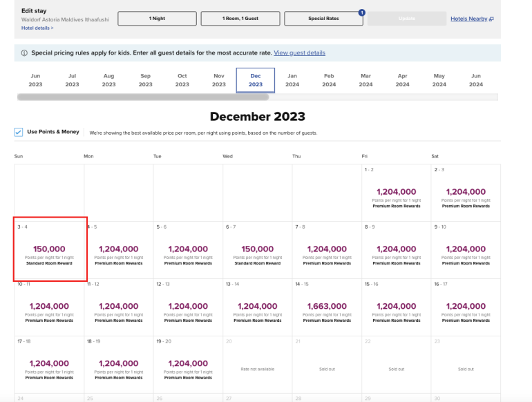This screenshot has width=532, height=402.
Task: Select the Dec 3 - 4 Standard Room Reward
Action: 50,250
